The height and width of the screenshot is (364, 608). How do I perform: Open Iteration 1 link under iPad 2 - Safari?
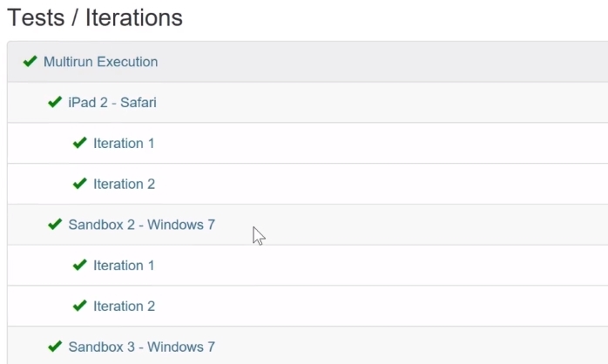(124, 143)
